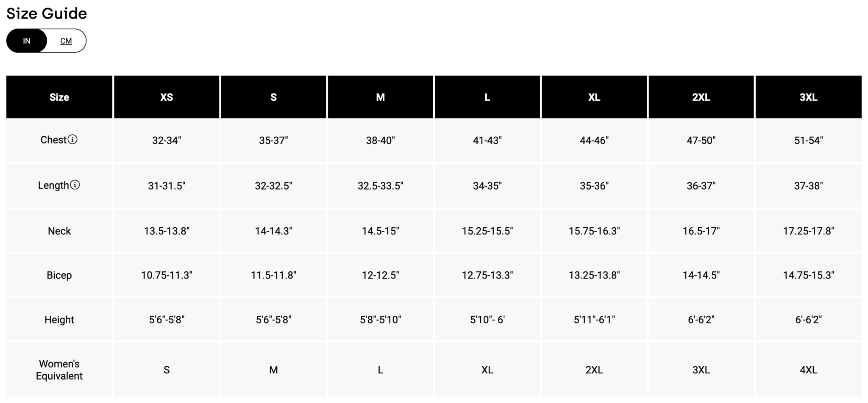Click the XL size column header
Screen dimensions: 868x403
[594, 97]
